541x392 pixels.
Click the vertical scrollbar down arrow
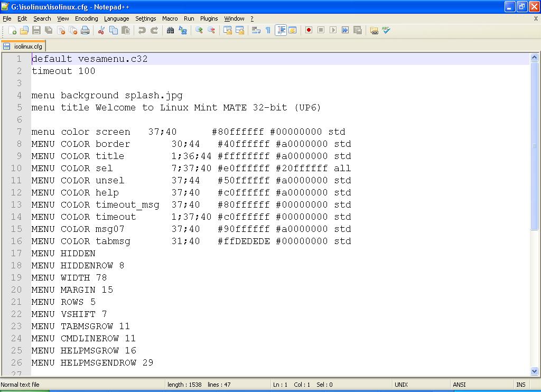pos(534,371)
